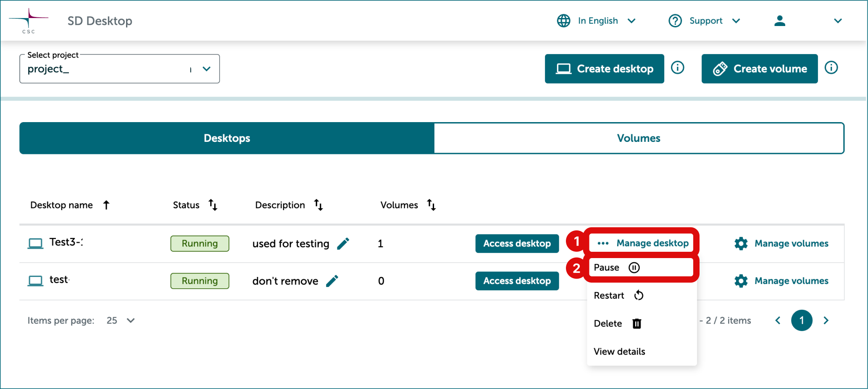Click Create desktop button
Image resolution: width=868 pixels, height=389 pixels.
[x=604, y=69]
